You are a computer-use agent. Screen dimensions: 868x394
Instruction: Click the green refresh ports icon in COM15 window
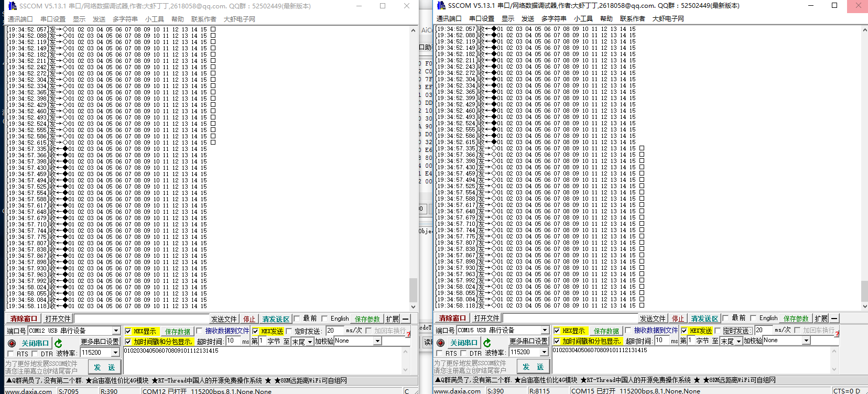(x=487, y=343)
